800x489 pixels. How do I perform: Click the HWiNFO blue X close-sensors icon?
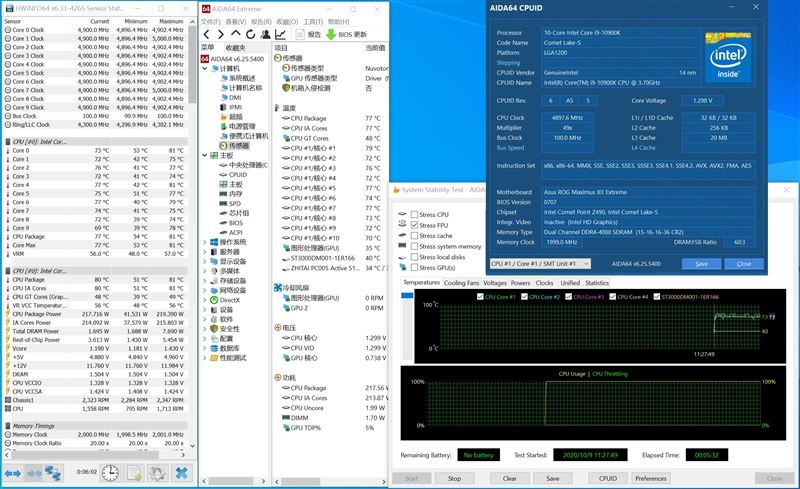[182, 473]
